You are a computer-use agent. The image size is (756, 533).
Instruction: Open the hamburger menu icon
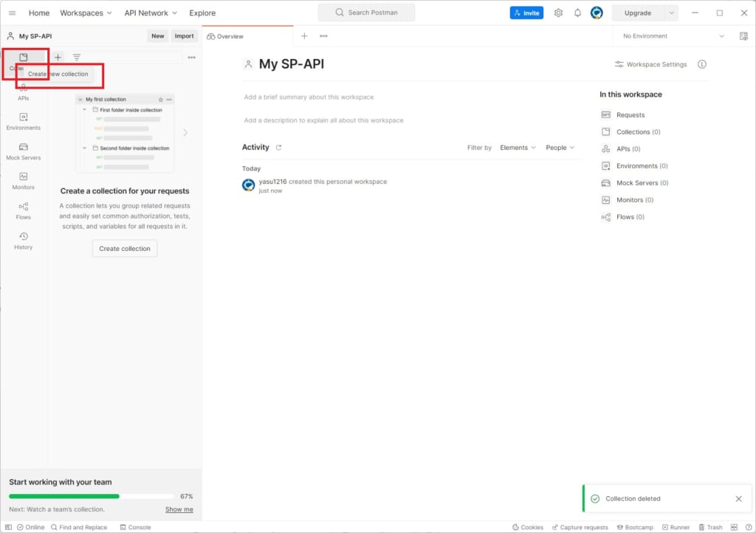pos(13,13)
